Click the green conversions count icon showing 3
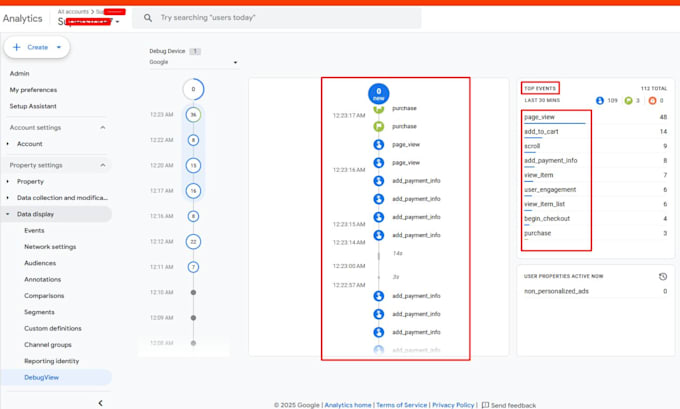The height and width of the screenshot is (409, 680). [628, 101]
